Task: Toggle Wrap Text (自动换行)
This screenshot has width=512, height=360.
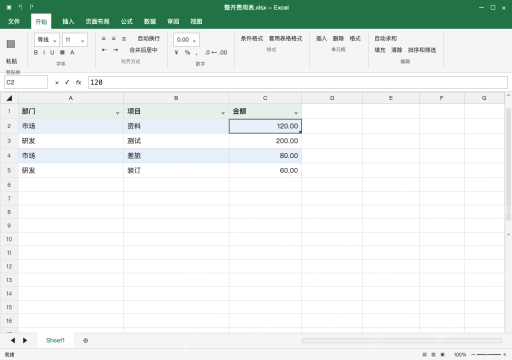Action: click(x=149, y=39)
